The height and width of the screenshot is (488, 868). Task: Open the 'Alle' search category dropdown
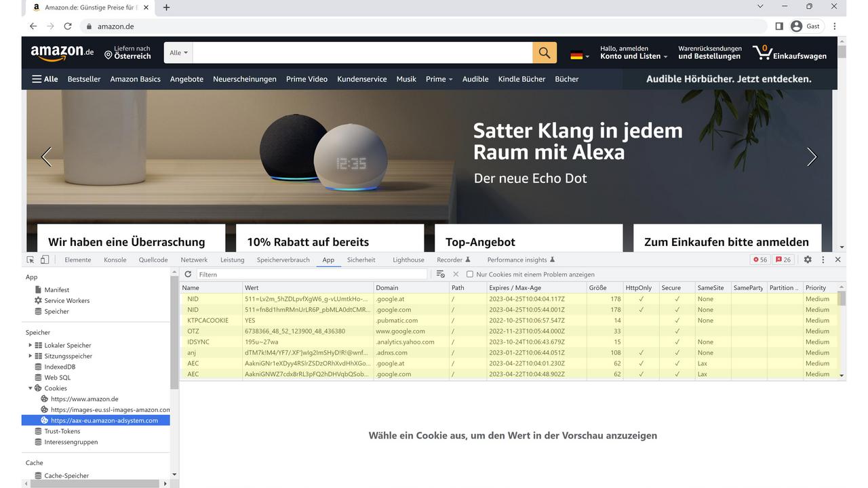(178, 52)
